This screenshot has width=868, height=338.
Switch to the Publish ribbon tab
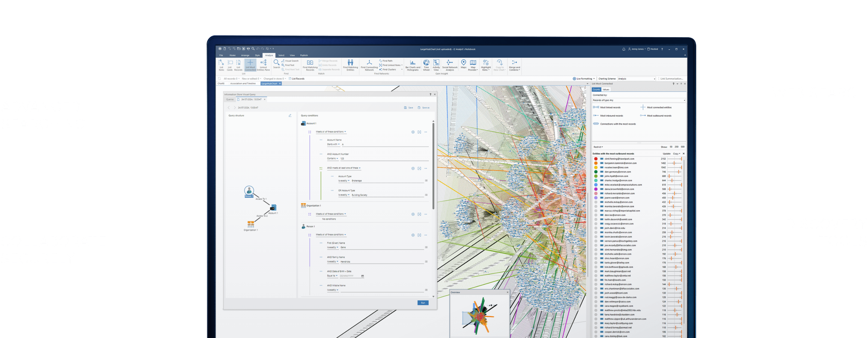tap(304, 55)
